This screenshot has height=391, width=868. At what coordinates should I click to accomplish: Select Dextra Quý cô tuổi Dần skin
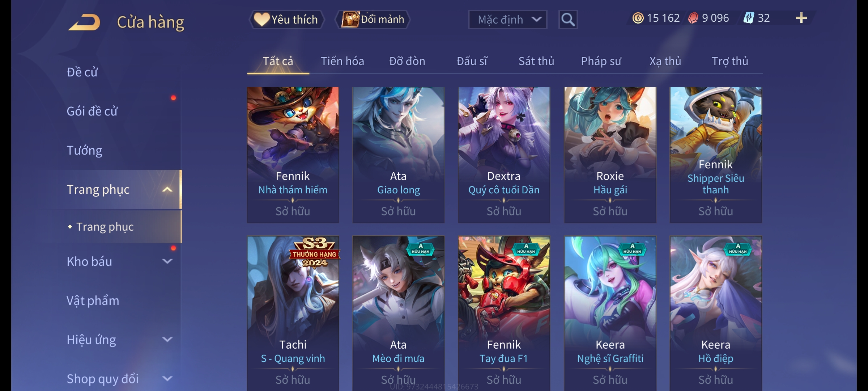(x=504, y=155)
